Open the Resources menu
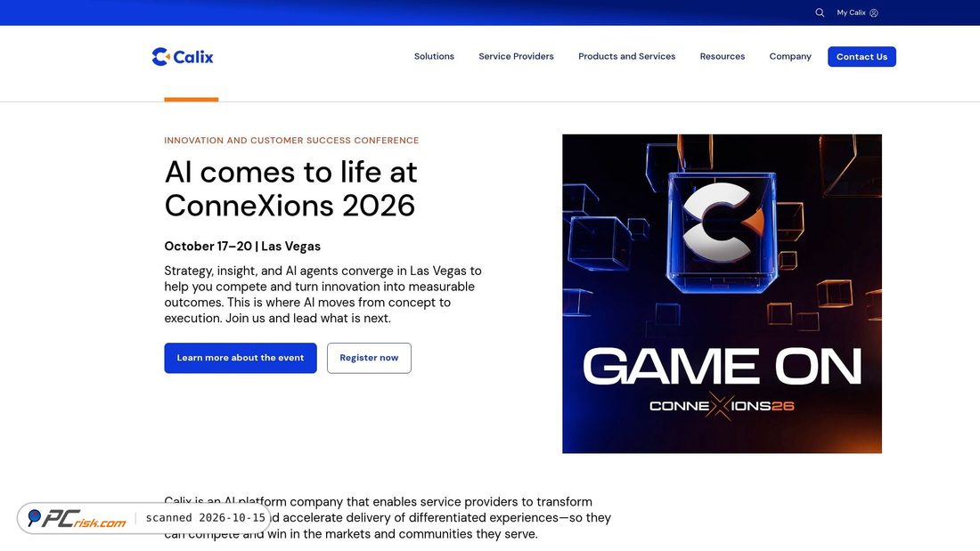This screenshot has width=980, height=551. point(723,56)
